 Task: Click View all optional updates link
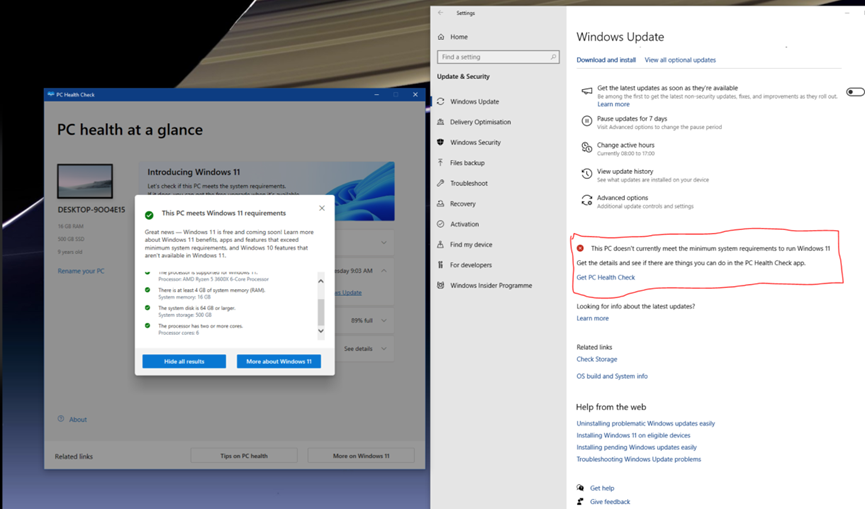pos(680,60)
